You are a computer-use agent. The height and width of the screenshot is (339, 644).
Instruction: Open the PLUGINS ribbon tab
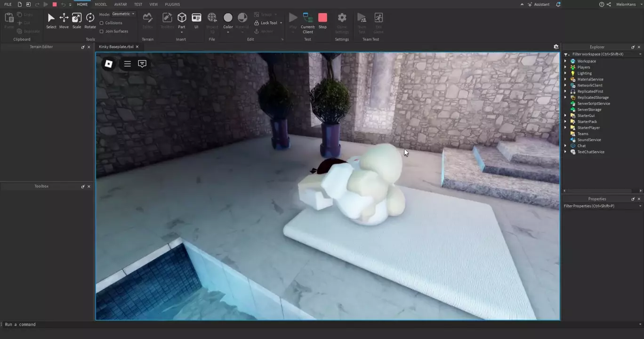click(172, 4)
